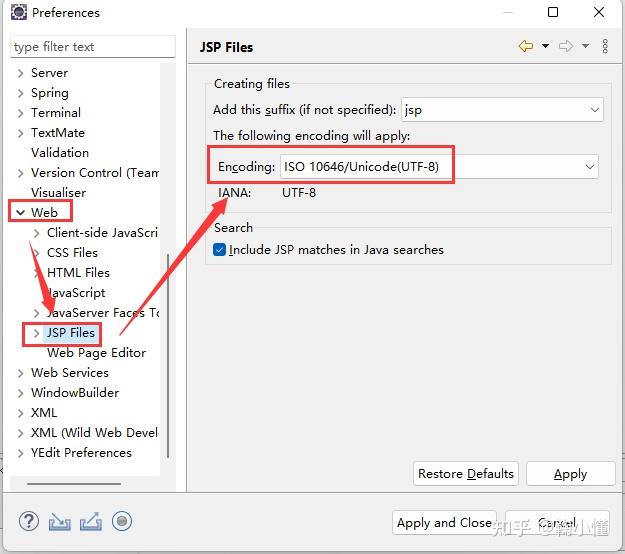Expand the JSP Files tree node
Image resolution: width=625 pixels, height=554 pixels.
[37, 333]
